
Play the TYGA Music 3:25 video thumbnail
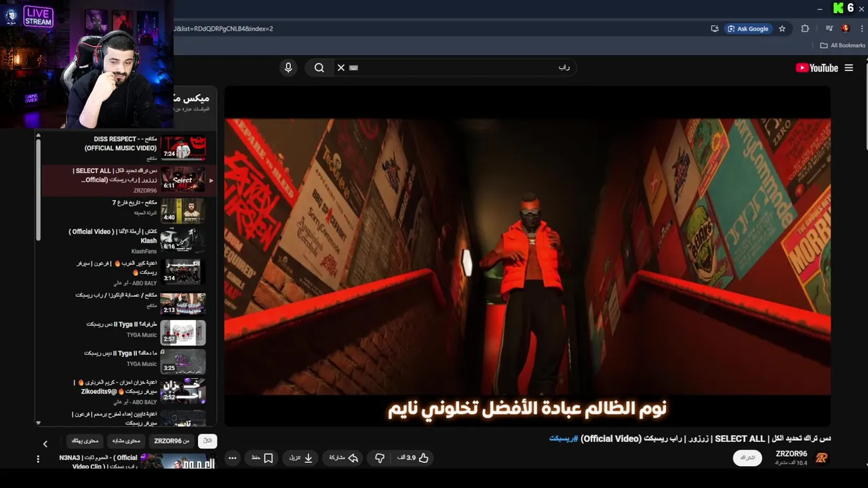183,362
